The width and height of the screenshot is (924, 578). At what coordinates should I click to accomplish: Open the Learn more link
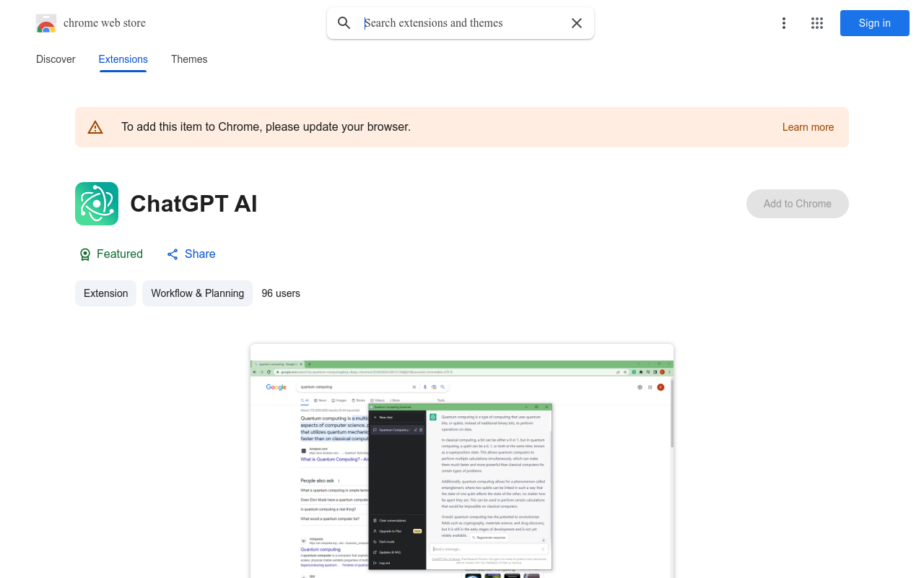click(x=808, y=127)
